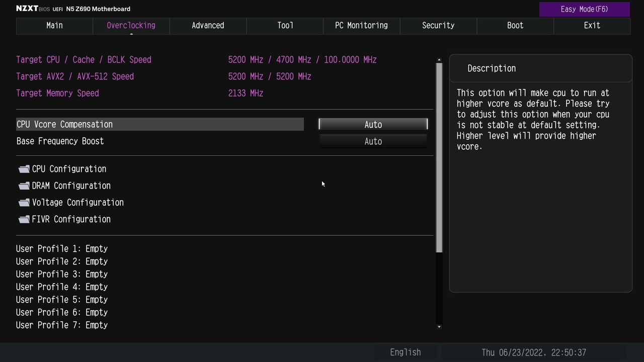Select the CPU Vcore Compensation row
Screen dimensions: 644x362
(160, 124)
